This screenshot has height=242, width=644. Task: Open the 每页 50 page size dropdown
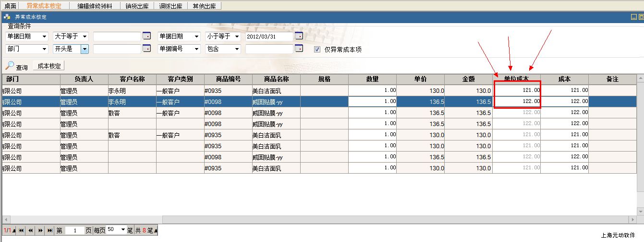click(123, 230)
